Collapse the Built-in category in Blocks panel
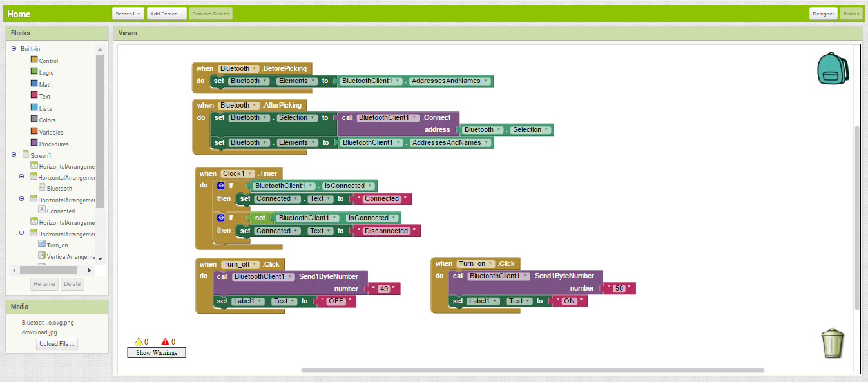The width and height of the screenshot is (868, 382). click(x=14, y=48)
